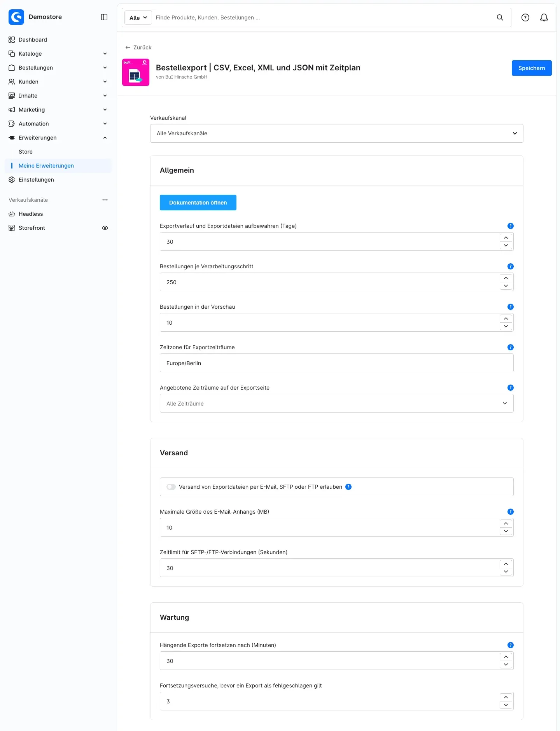Click the Shopware logo icon

pyautogui.click(x=16, y=17)
